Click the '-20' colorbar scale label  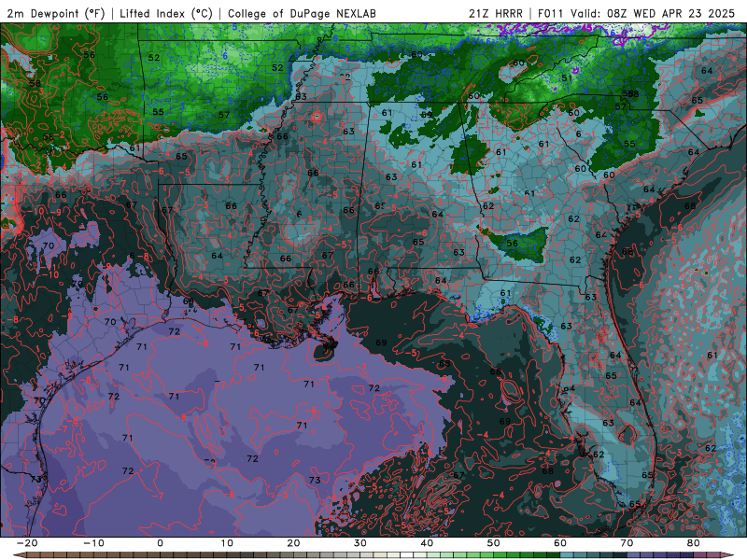click(x=27, y=543)
